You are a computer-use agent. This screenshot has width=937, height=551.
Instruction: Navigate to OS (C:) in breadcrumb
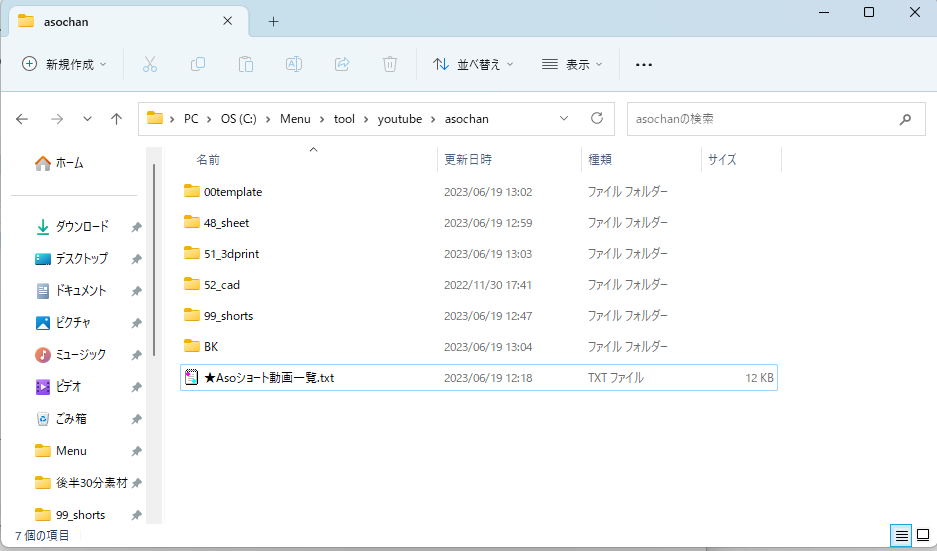(x=238, y=119)
